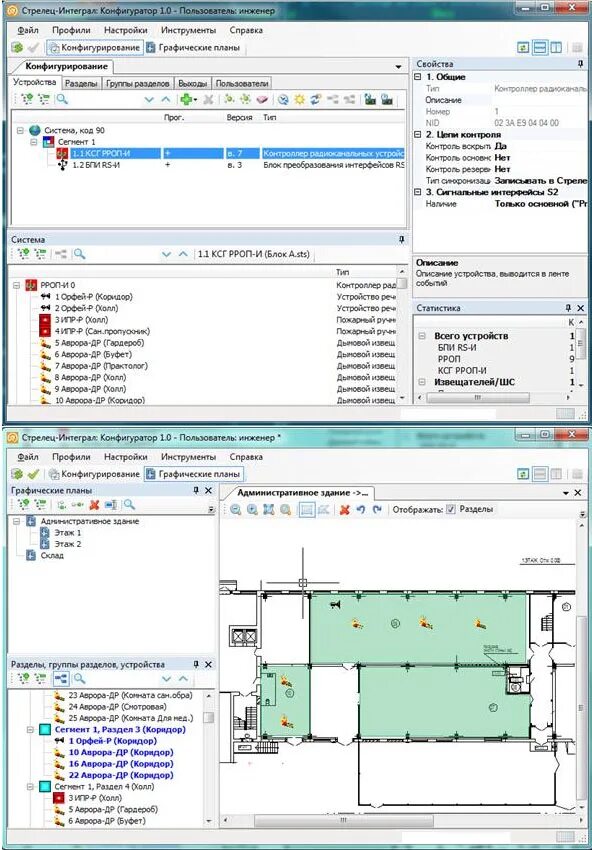592x850 pixels.
Task: Click fit-to-window zoom icon on plan toolbar
Action: tap(269, 510)
